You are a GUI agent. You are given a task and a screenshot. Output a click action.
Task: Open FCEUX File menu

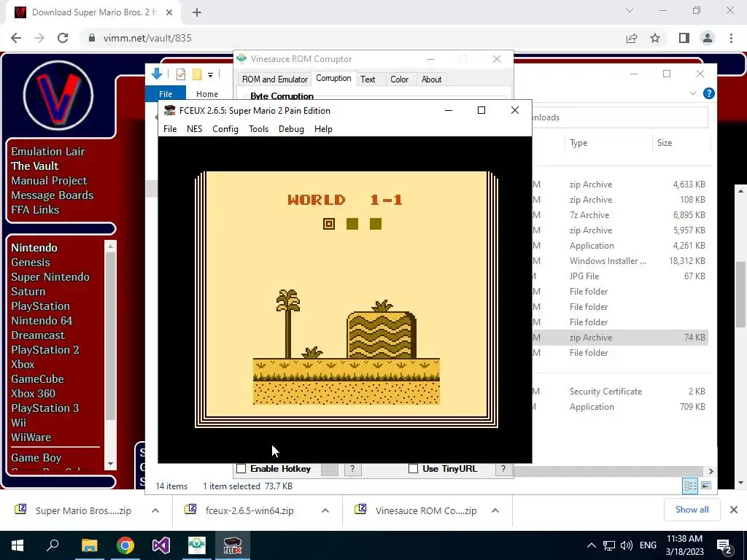169,129
